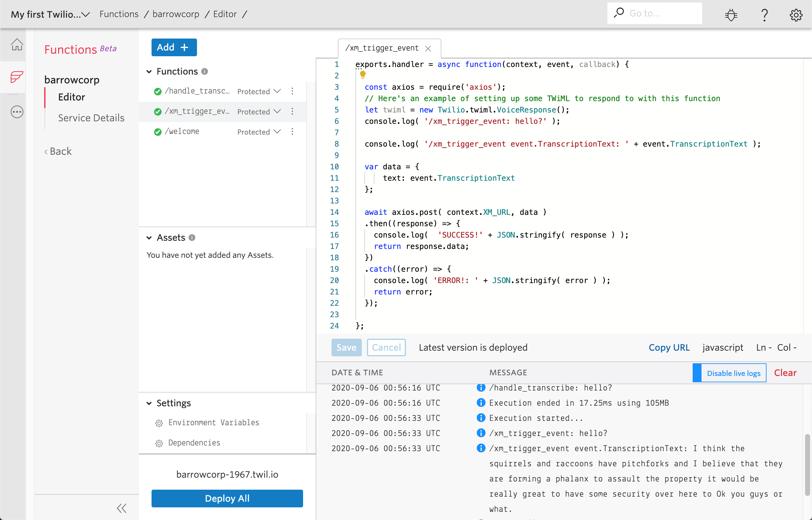Open the debugger bug icon in top bar

(x=731, y=15)
